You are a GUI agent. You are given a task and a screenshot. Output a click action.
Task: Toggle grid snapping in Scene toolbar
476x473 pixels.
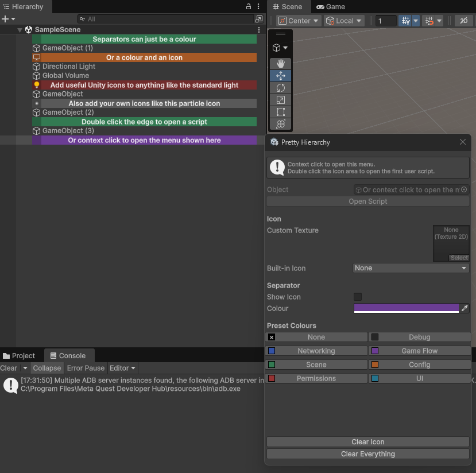(429, 21)
